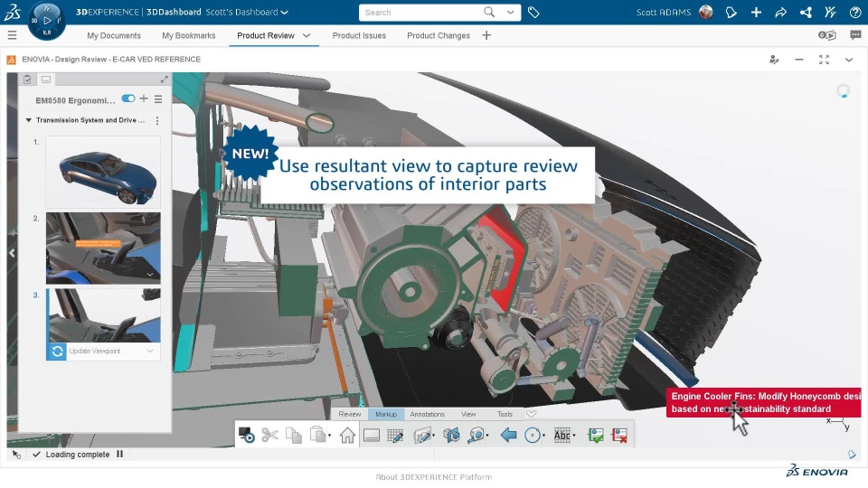Open the 6W tags icon beside search
This screenshot has width=868, height=488.
click(533, 13)
